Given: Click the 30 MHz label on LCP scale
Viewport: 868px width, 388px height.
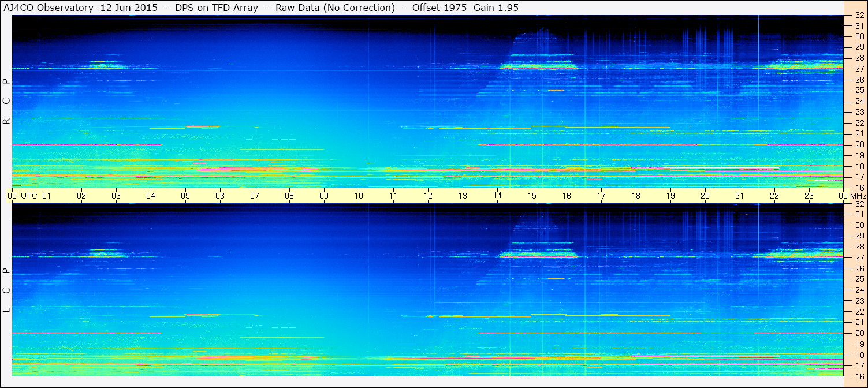Looking at the screenshot, I should [859, 225].
